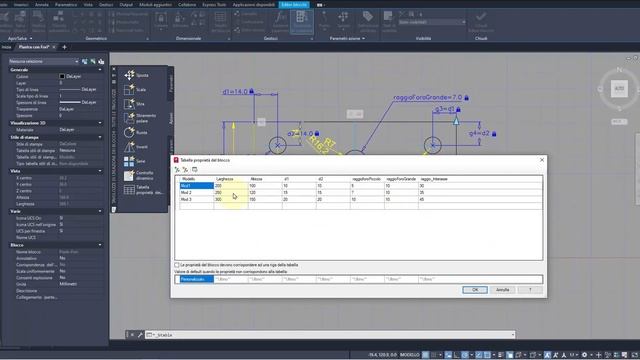Collapse the Vista properties section
The width and height of the screenshot is (640, 360).
tap(100, 171)
